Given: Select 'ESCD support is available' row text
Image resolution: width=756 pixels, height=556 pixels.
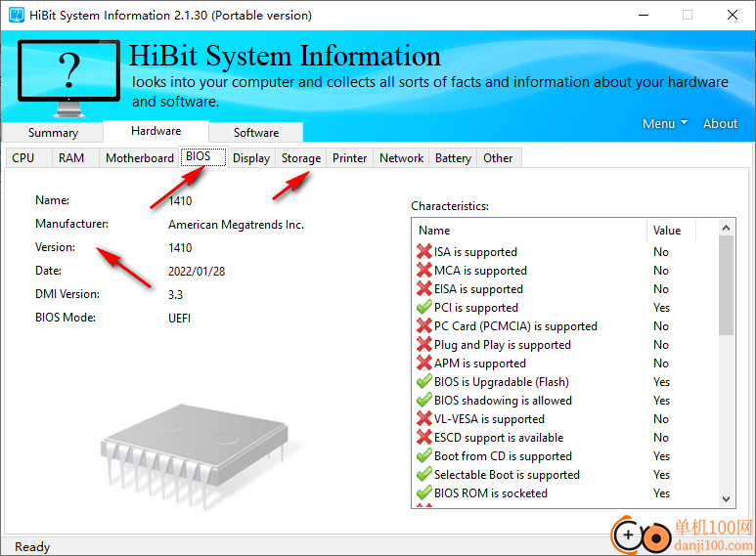Looking at the screenshot, I should [499, 438].
